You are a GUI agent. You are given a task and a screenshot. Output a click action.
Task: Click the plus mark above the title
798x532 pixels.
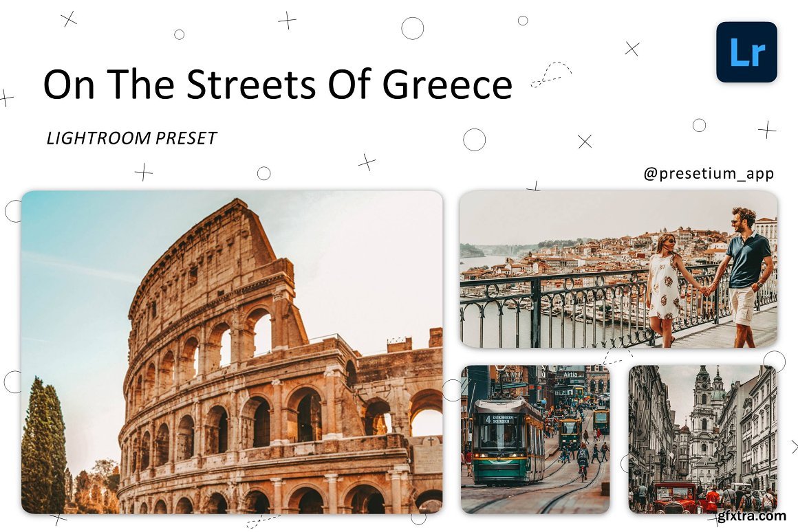tap(287, 21)
